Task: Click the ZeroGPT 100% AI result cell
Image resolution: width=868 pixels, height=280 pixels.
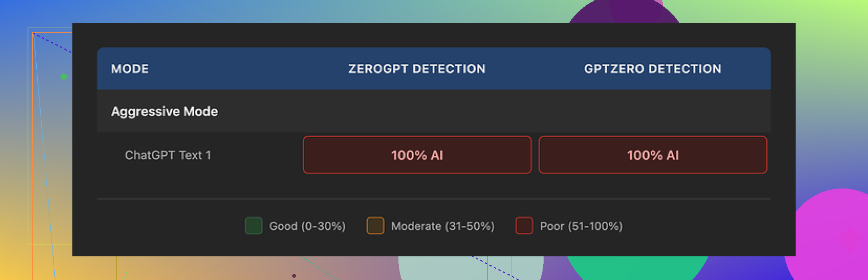Action: pyautogui.click(x=417, y=155)
